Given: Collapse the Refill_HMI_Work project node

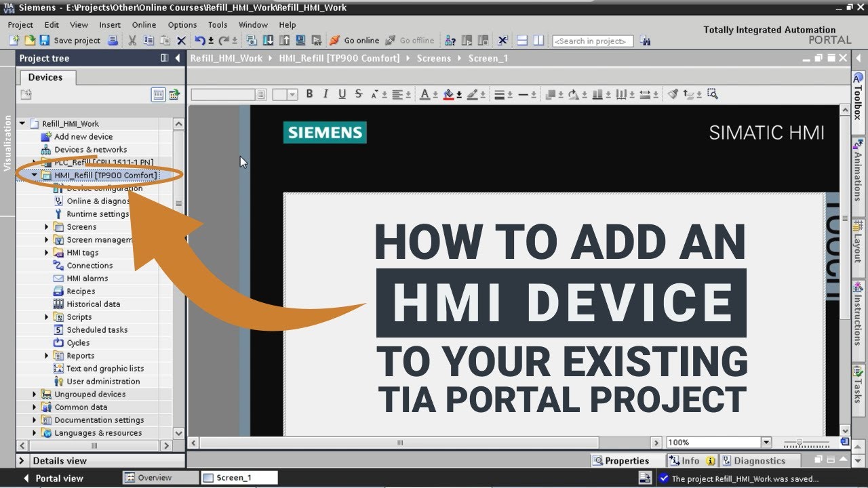Looking at the screenshot, I should coord(22,123).
